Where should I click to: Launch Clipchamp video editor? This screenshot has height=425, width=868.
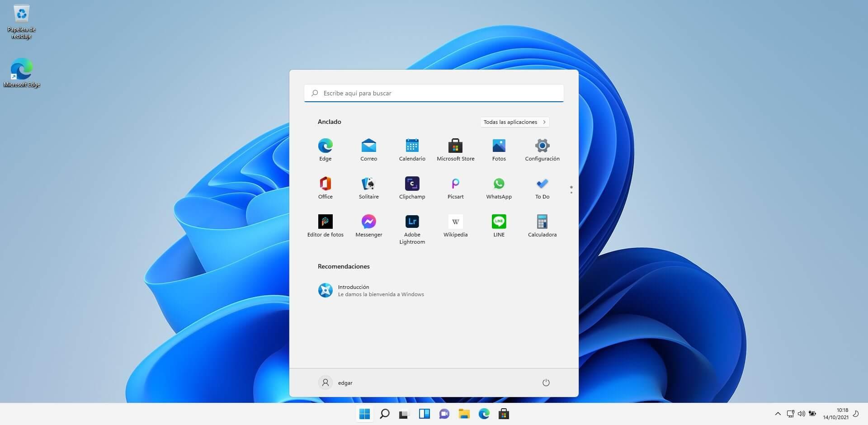point(412,188)
